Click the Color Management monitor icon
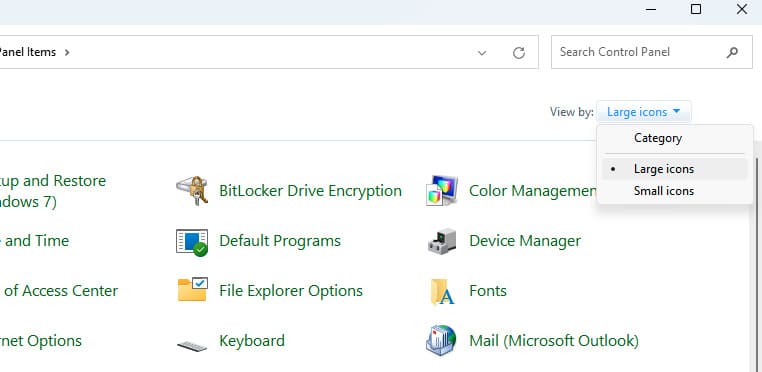Screen dimensions: 762x372 (x=442, y=191)
